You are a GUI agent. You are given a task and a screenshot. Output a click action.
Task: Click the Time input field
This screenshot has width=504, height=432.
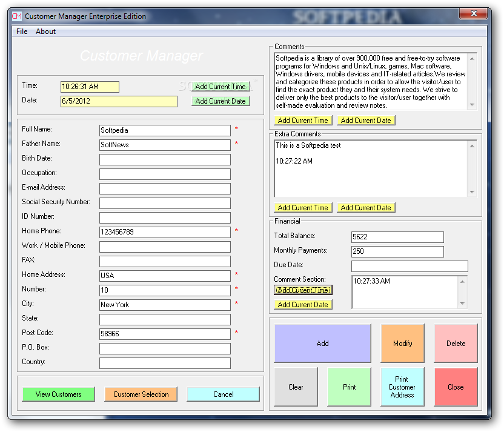point(90,87)
